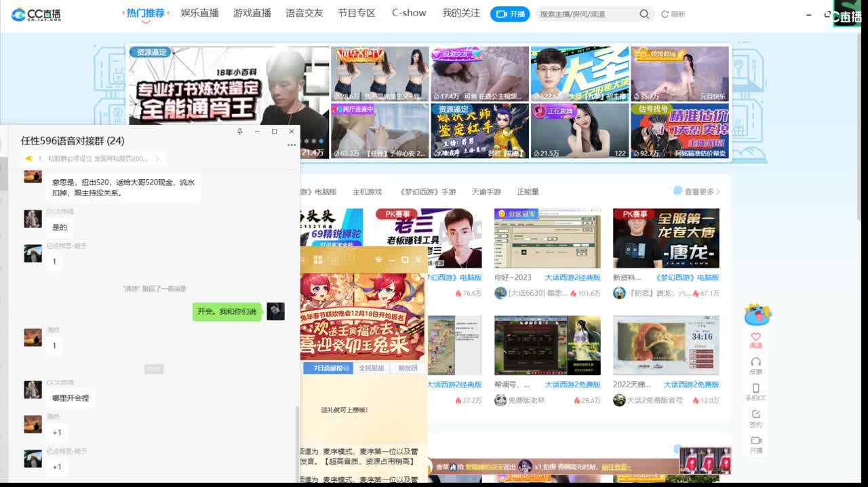Click avatar beside message 哪里开会捏

(x=33, y=389)
